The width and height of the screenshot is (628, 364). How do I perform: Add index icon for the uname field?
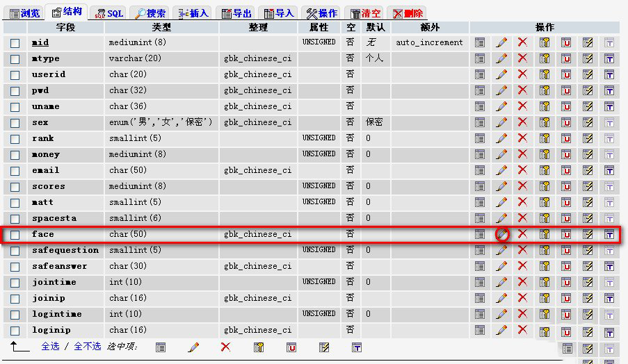point(588,106)
